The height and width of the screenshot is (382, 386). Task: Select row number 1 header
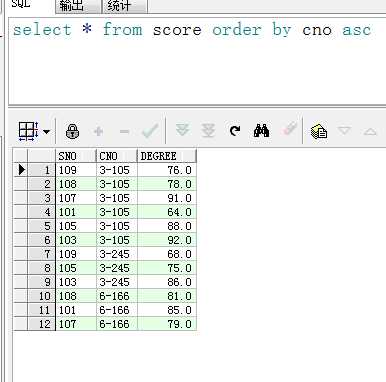tap(41, 170)
